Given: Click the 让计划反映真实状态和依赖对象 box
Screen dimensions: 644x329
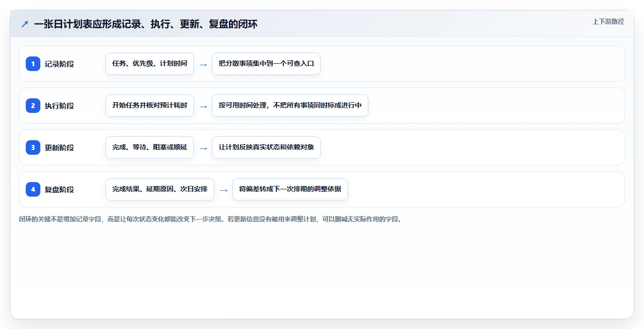Looking at the screenshot, I should pos(266,147).
